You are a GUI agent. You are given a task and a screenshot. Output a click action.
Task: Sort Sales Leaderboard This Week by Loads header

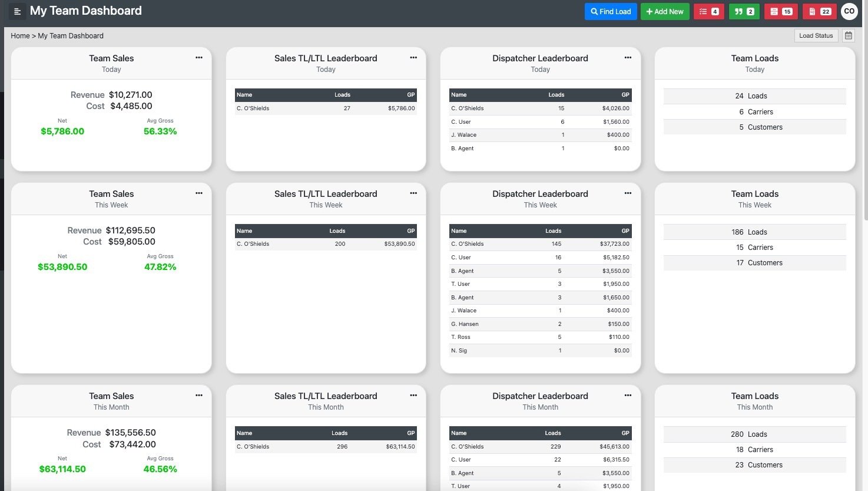[337, 231]
